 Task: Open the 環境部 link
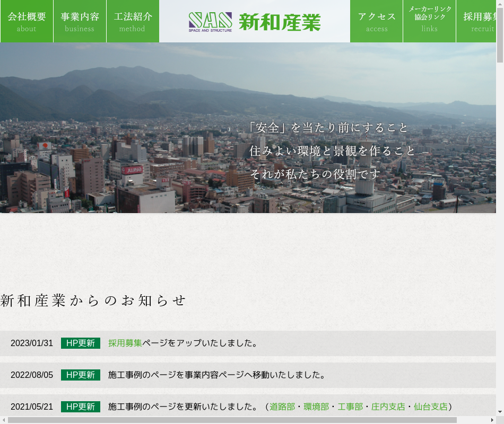[316, 407]
